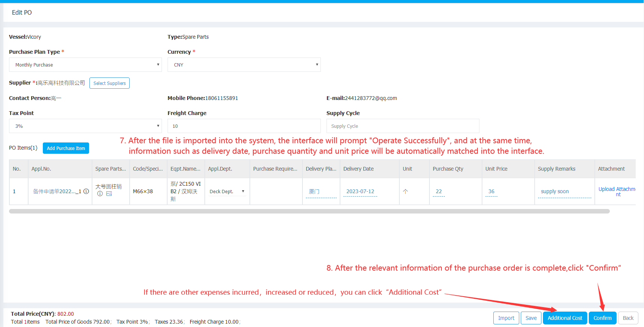Click the Unit Price value 36
644x327 pixels.
pos(491,191)
